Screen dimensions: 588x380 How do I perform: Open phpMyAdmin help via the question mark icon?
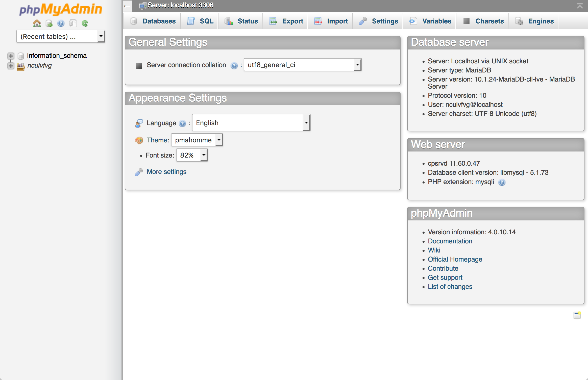point(61,23)
